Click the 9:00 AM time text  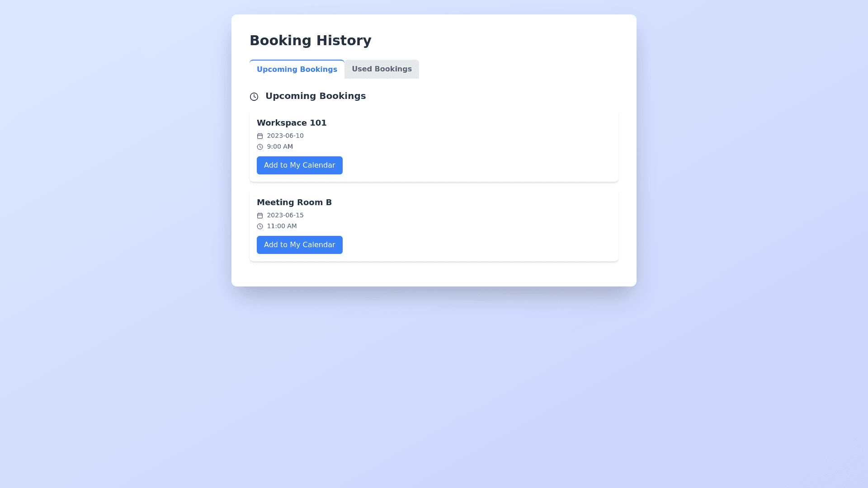pyautogui.click(x=280, y=146)
